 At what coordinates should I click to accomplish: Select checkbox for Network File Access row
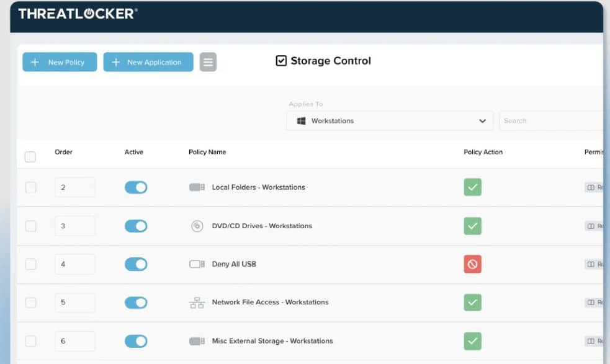click(x=31, y=303)
